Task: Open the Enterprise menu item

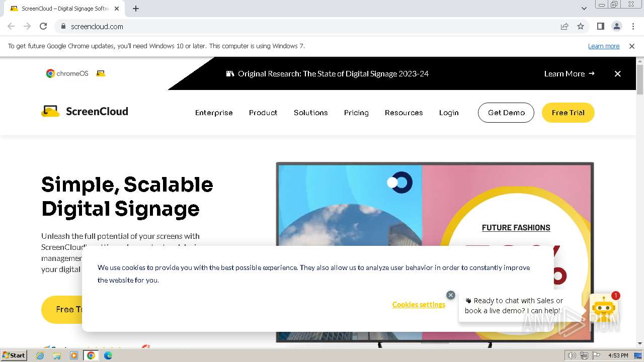Action: click(214, 113)
